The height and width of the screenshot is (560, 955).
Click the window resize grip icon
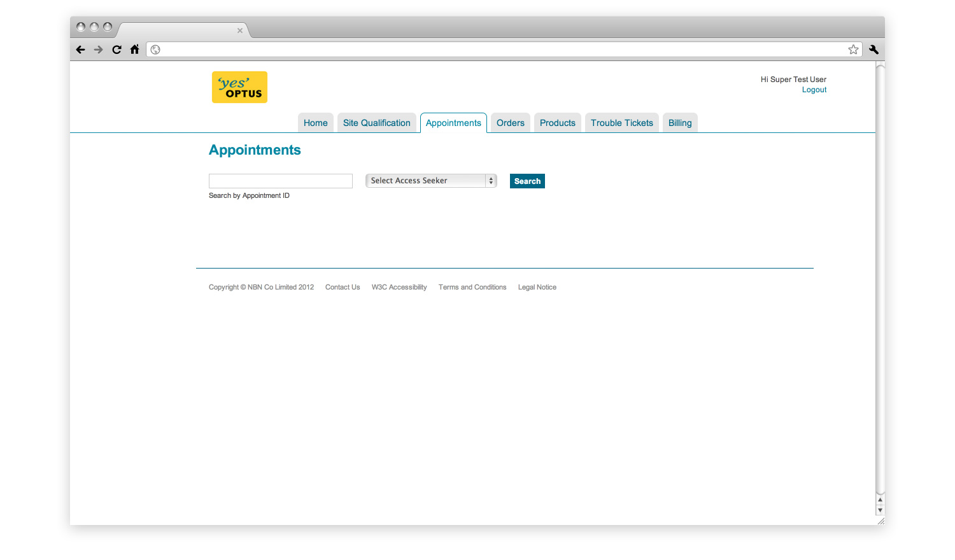(x=881, y=521)
